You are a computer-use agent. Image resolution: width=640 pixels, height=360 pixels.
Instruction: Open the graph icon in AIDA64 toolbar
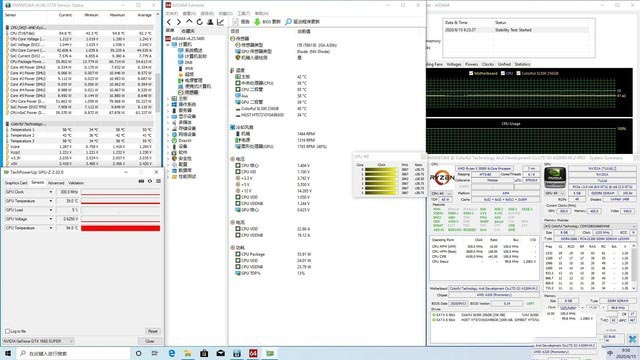[220, 22]
